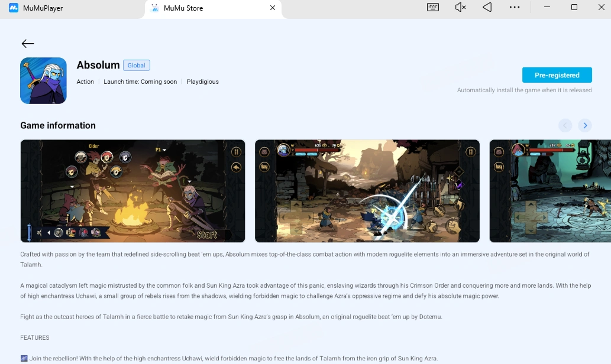
Task: Open the campfire character-select screenshot
Action: click(x=133, y=191)
